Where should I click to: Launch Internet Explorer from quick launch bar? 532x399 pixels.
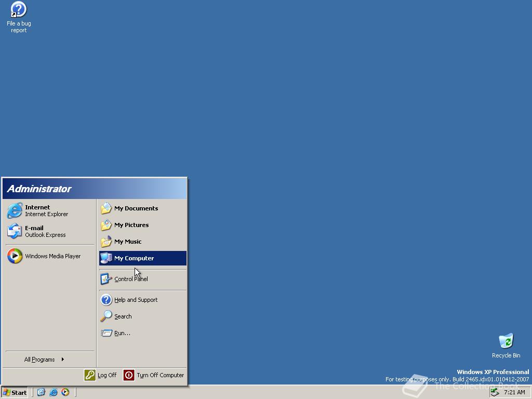(54, 392)
